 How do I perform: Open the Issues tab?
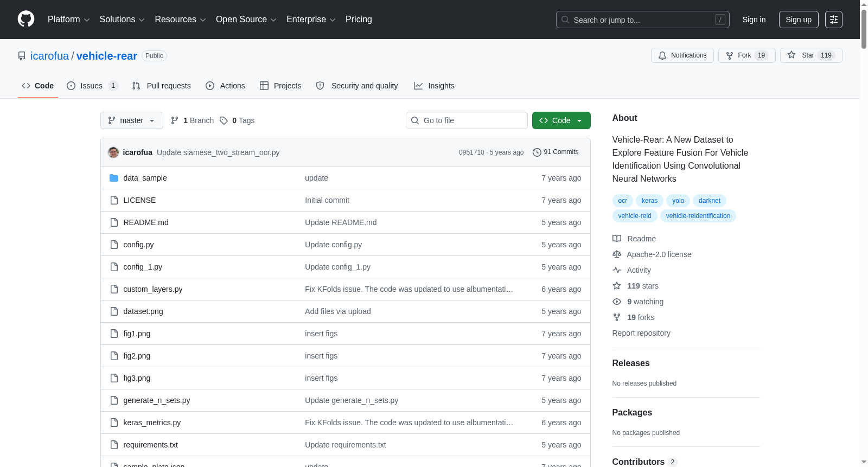pos(92,86)
